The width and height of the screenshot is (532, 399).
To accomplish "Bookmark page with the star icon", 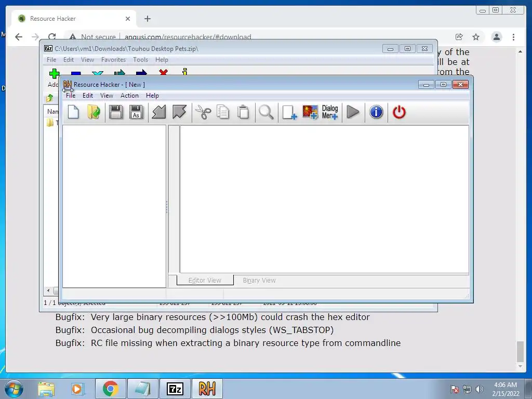I will [x=476, y=37].
